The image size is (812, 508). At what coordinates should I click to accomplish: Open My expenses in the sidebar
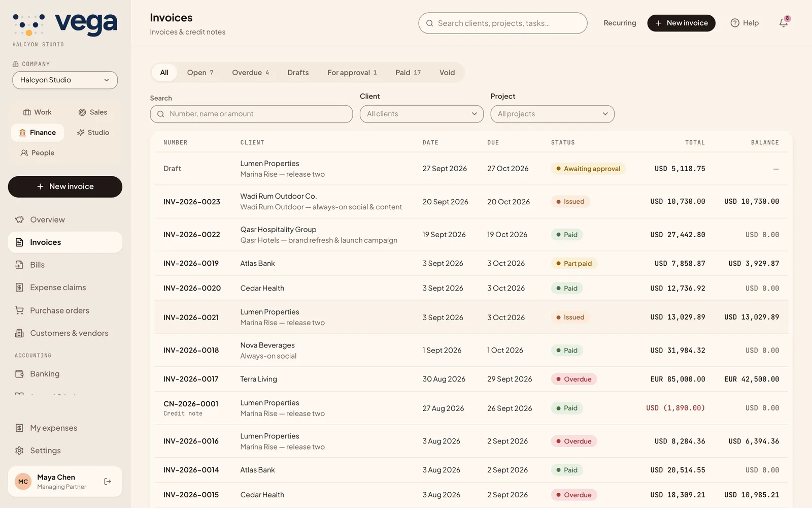pyautogui.click(x=65, y=428)
